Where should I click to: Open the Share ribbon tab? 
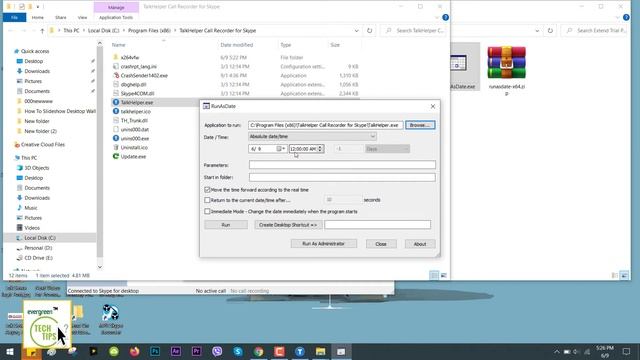click(61, 18)
